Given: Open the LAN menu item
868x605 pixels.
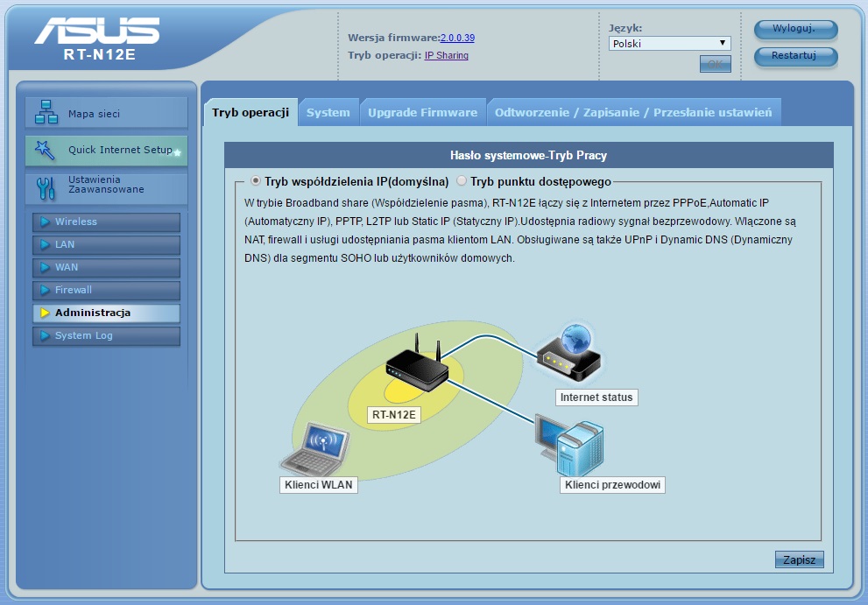Looking at the screenshot, I should tap(106, 244).
